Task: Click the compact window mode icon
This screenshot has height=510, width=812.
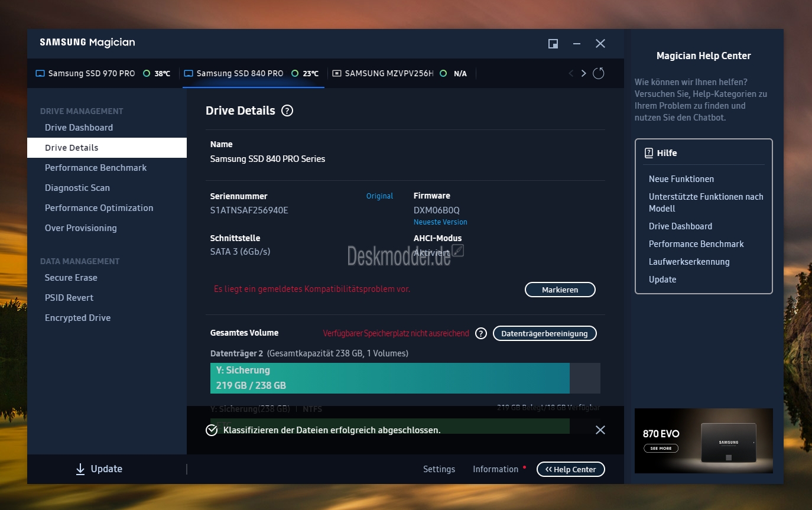Action: [x=553, y=44]
